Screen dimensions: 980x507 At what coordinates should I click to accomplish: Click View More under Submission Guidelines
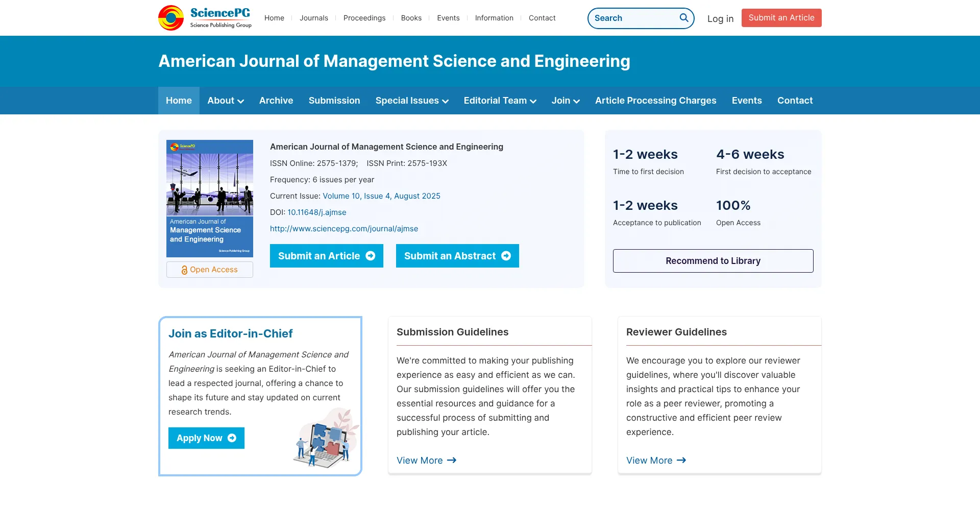426,461
